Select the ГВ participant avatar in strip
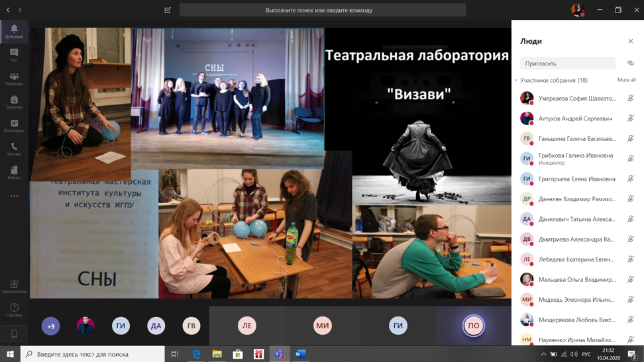This screenshot has height=362, width=644. (191, 326)
